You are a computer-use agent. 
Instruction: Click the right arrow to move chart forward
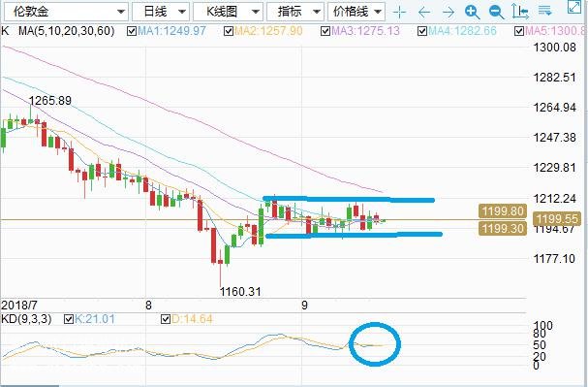click(x=449, y=13)
